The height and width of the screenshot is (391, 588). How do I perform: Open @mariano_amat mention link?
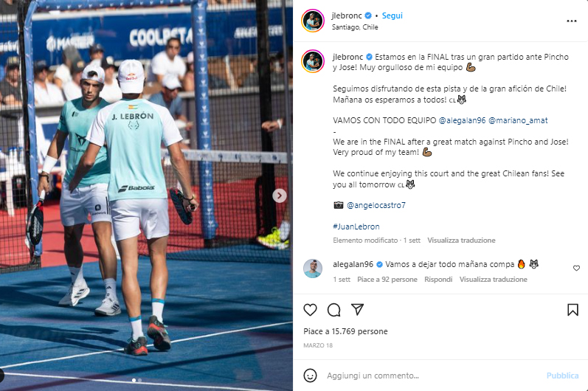[518, 120]
